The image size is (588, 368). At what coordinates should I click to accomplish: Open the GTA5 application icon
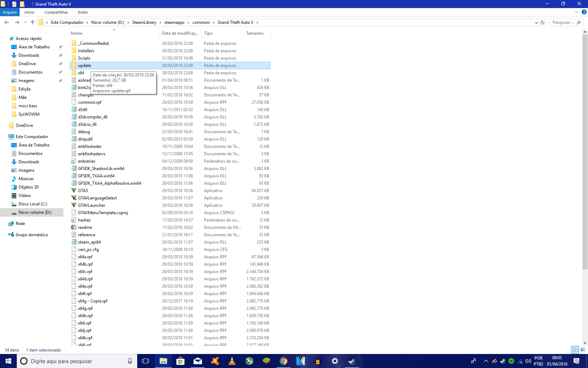(74, 191)
